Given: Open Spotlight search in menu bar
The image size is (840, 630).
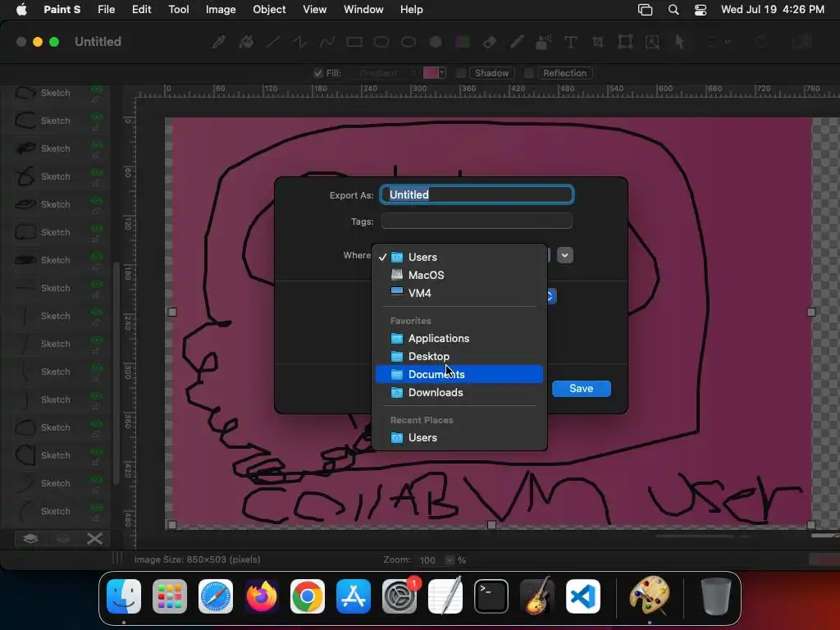Looking at the screenshot, I should coord(673,10).
